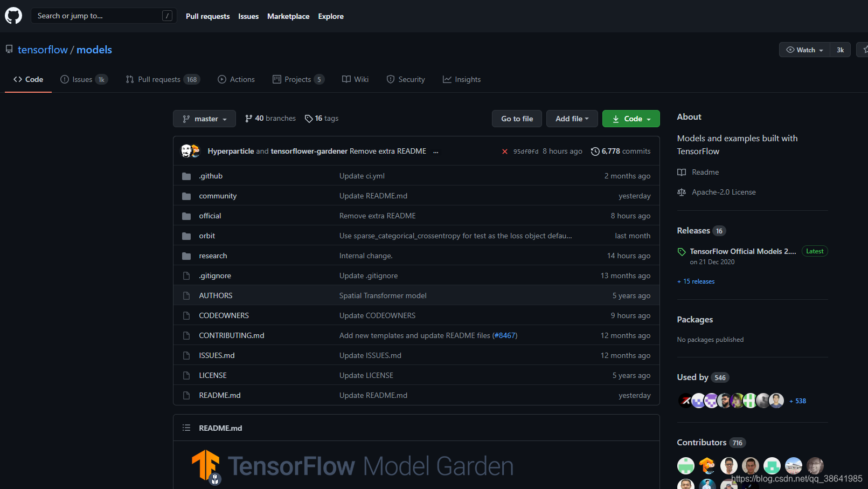Open the license scale icon
Viewport: 868px width, 489px height.
(x=682, y=192)
